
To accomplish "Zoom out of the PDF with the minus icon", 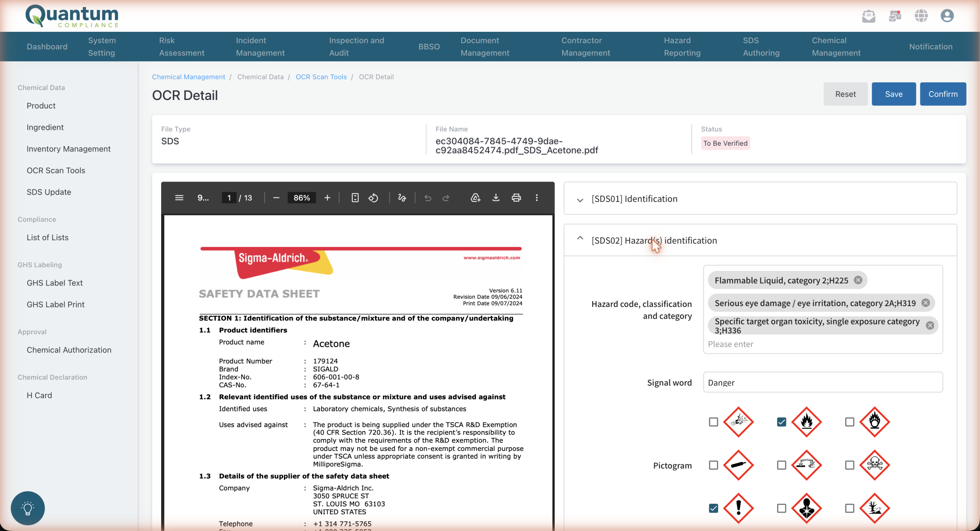I will click(276, 198).
